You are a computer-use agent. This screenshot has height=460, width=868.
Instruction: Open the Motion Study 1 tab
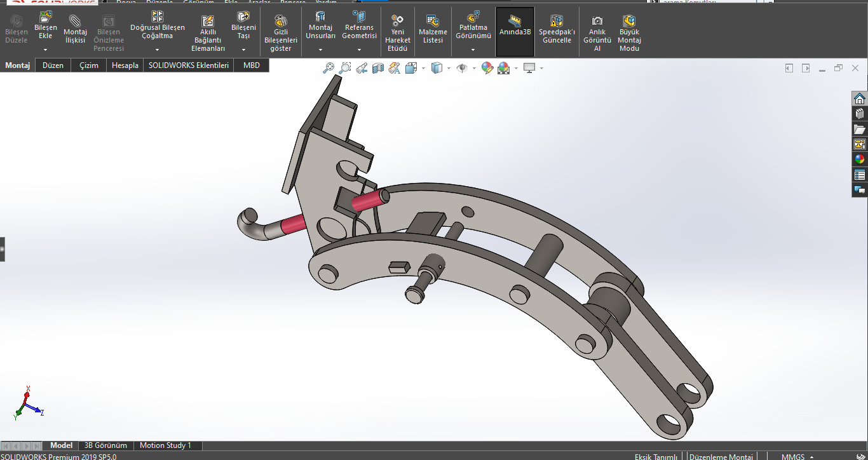tap(166, 445)
